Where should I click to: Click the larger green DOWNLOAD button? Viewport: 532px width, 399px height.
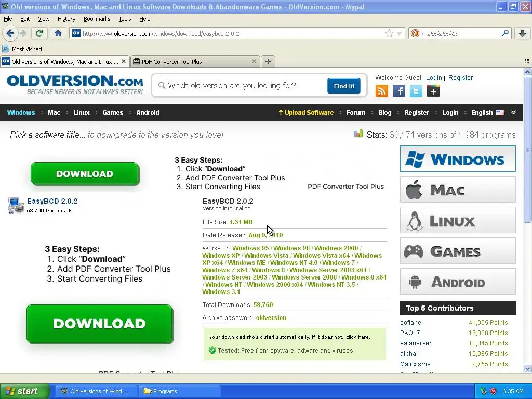[100, 324]
